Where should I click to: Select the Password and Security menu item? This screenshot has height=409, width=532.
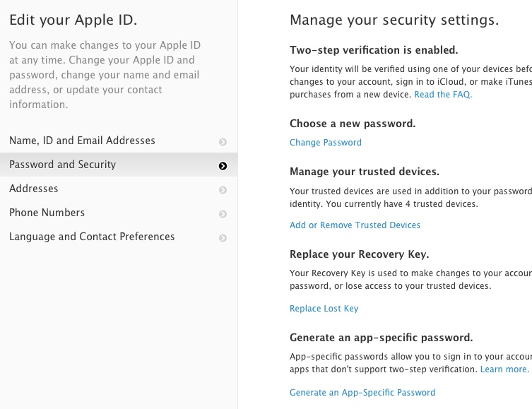(62, 165)
